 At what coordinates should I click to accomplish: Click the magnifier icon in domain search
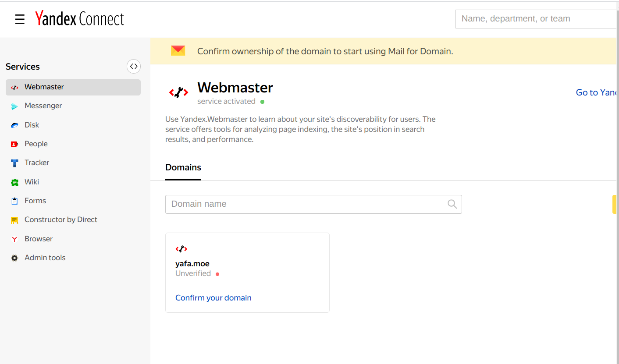(x=452, y=204)
